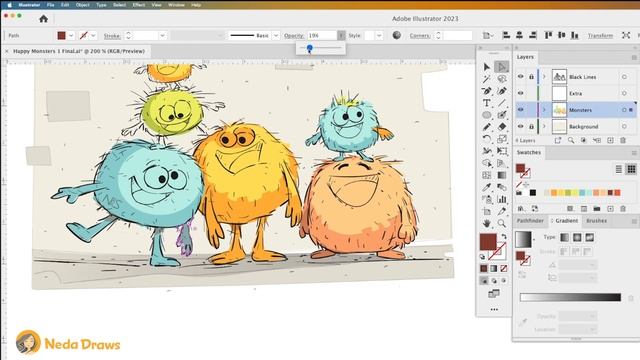Select the Shape Builder tool
This screenshot has width=640, height=360.
coord(487,163)
